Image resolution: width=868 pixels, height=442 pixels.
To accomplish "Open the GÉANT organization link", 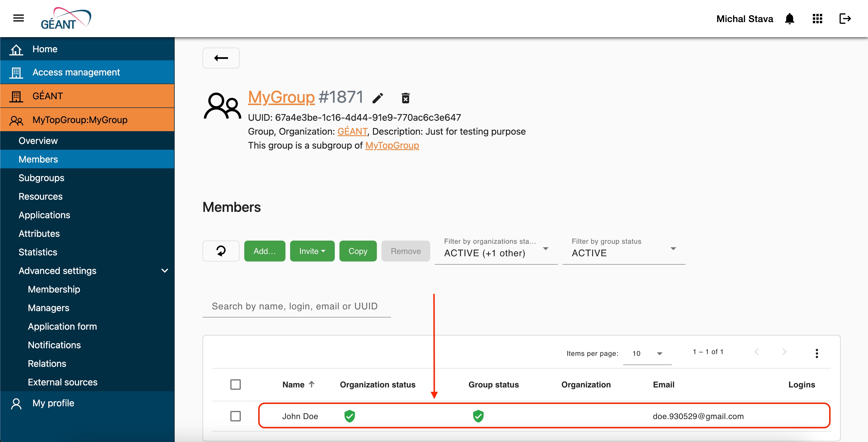I will (352, 131).
